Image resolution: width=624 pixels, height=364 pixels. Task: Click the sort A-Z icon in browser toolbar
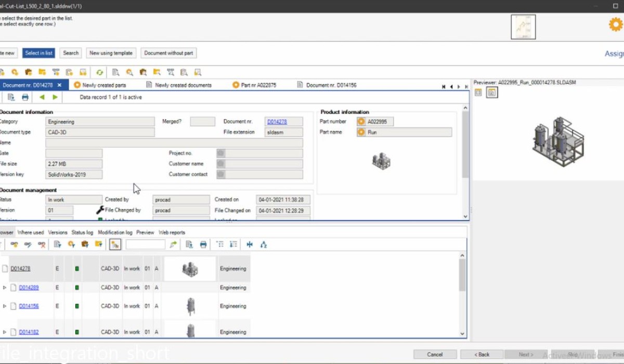click(x=264, y=244)
